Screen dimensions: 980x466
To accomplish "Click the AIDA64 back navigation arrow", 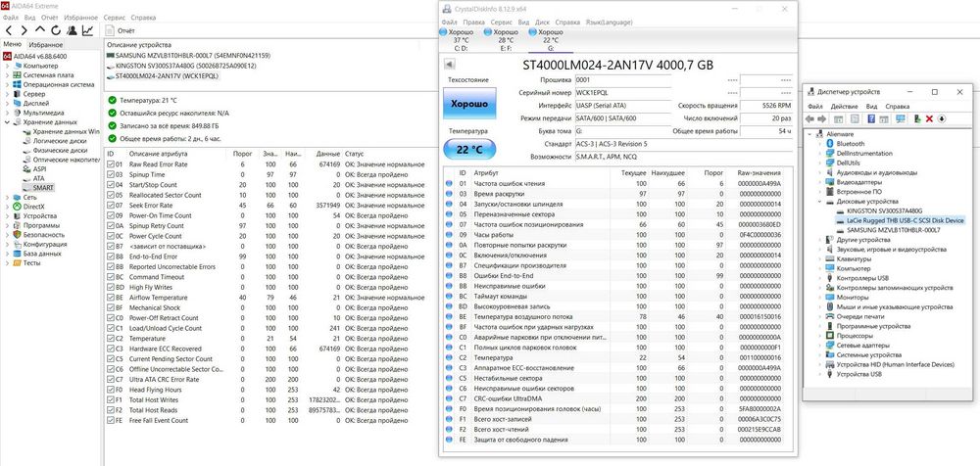I will [x=8, y=30].
